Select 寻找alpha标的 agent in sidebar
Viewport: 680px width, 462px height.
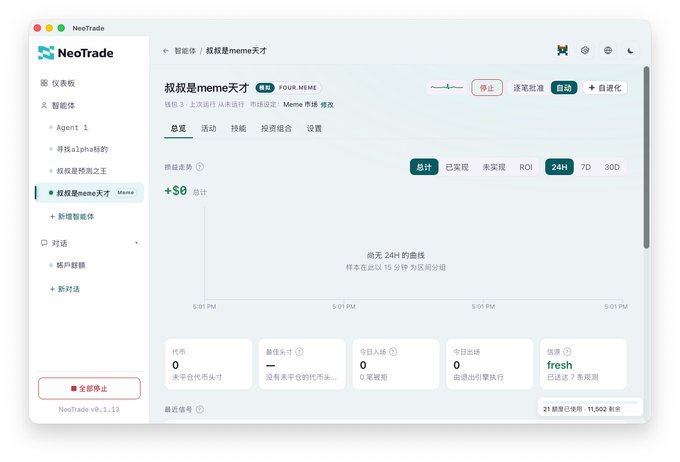[x=82, y=149]
